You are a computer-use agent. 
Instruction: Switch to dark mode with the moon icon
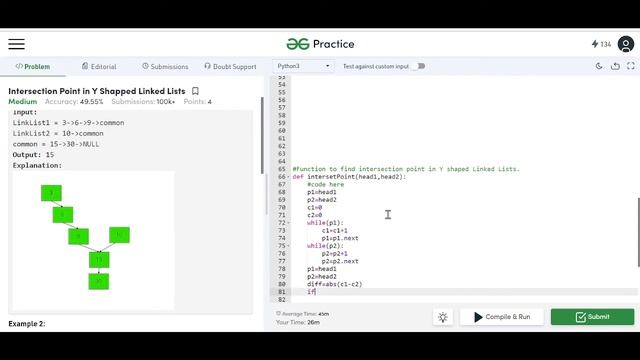point(599,66)
